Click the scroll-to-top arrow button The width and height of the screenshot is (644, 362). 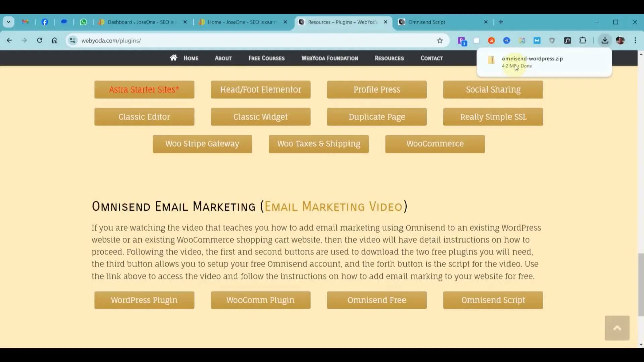coord(617,328)
